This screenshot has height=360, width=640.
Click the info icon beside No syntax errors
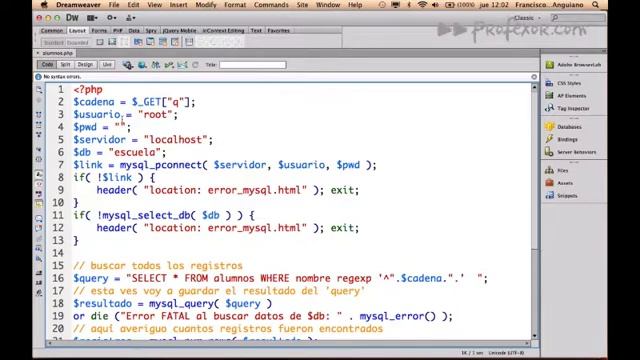38,77
